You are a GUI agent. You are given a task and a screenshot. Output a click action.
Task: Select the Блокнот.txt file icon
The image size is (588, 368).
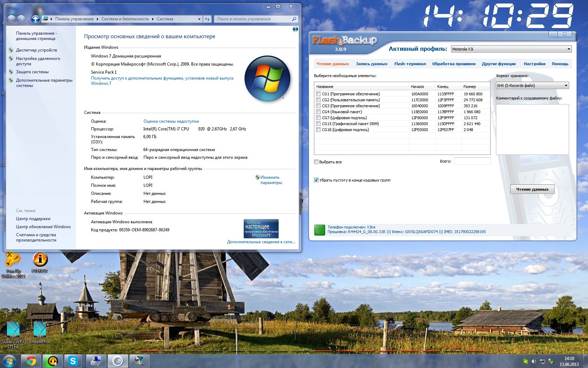point(40,333)
